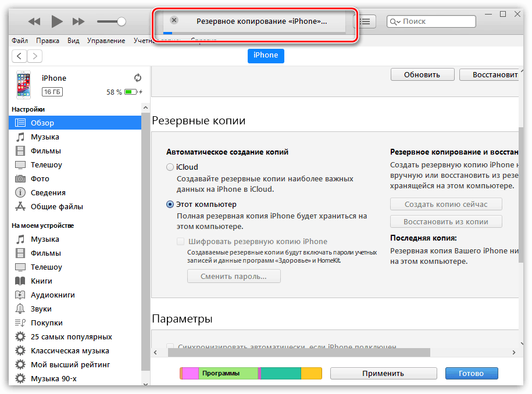
Task: Open Фильмы under На моем устройстве
Action: (x=75, y=253)
